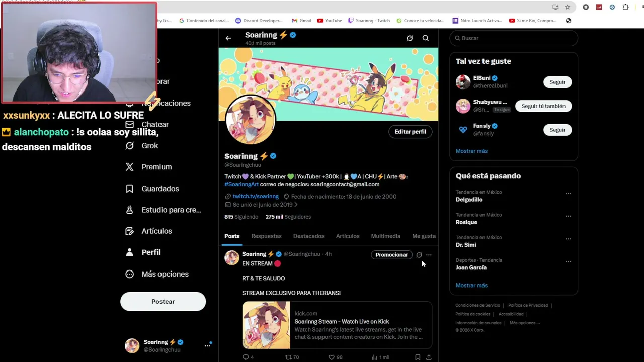Open options for Delgadillo trend
The image size is (644, 362).
[568, 194]
